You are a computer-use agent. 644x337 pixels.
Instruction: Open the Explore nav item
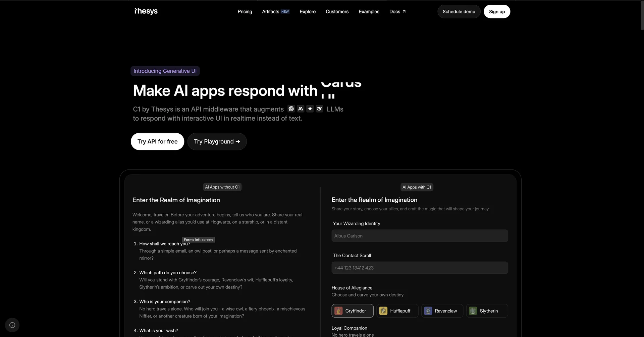coord(308,11)
